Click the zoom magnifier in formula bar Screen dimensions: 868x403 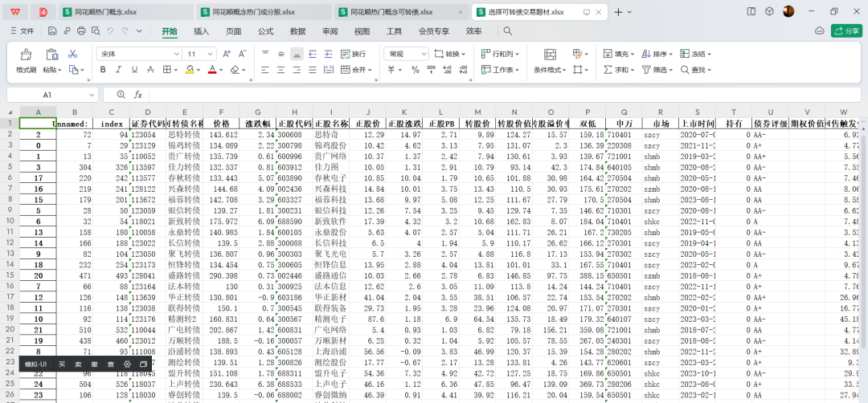click(x=122, y=95)
